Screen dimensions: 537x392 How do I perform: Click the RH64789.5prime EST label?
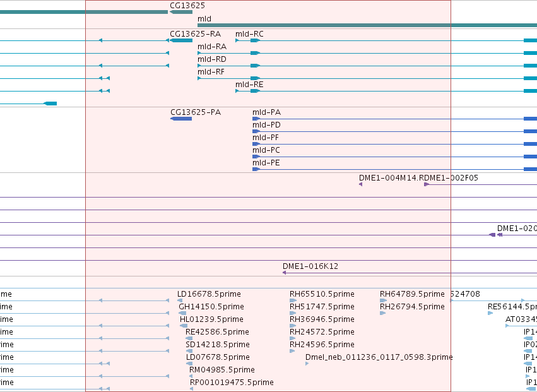point(412,294)
